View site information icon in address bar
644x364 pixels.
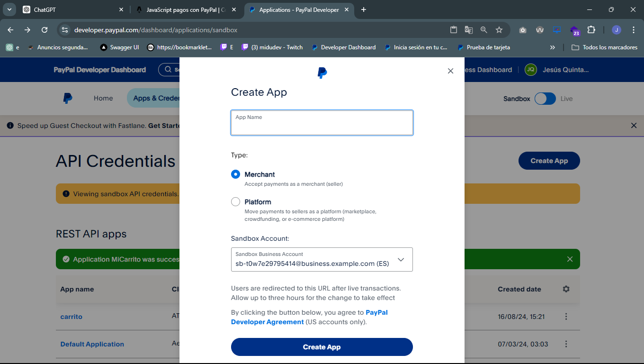tap(65, 30)
